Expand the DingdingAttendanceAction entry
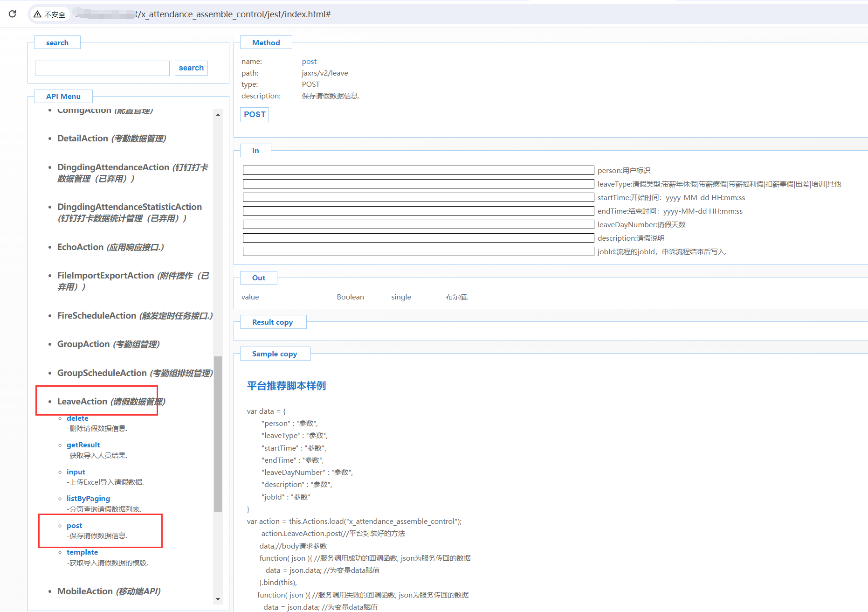 click(133, 173)
